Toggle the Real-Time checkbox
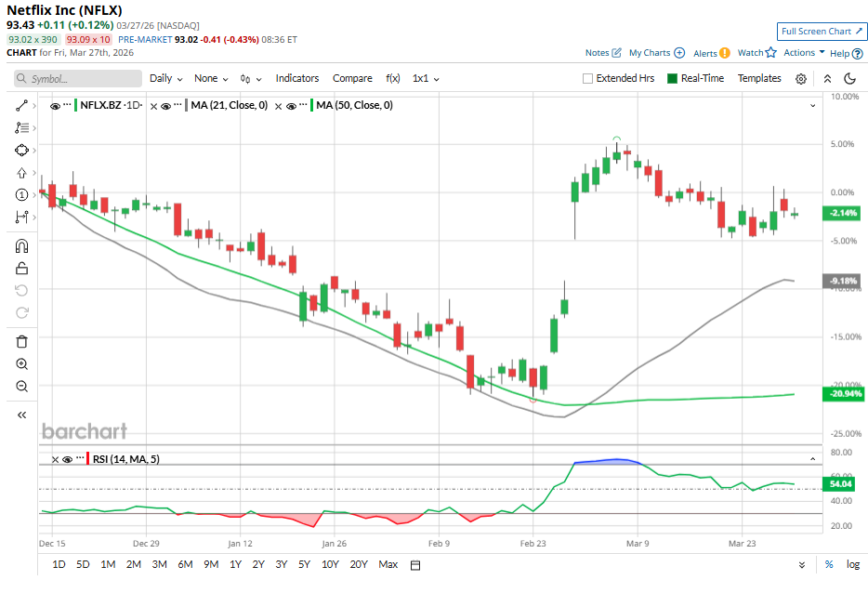This screenshot has height=593, width=868. point(672,79)
